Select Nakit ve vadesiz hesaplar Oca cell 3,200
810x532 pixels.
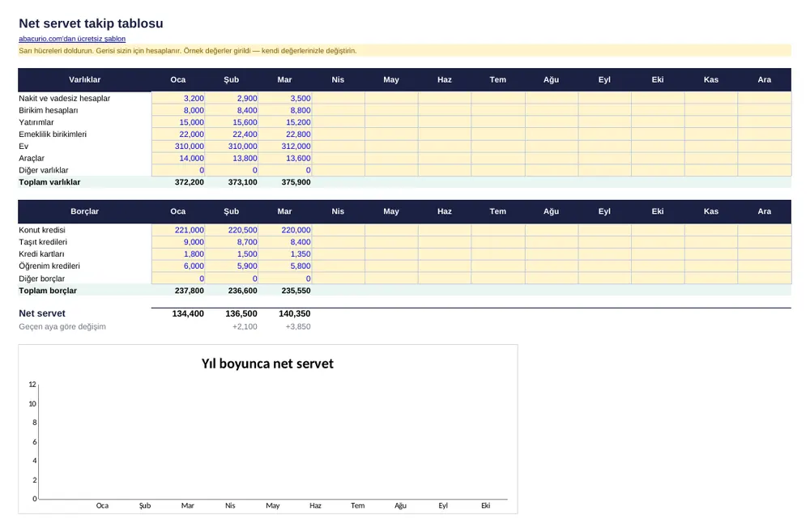[178, 98]
